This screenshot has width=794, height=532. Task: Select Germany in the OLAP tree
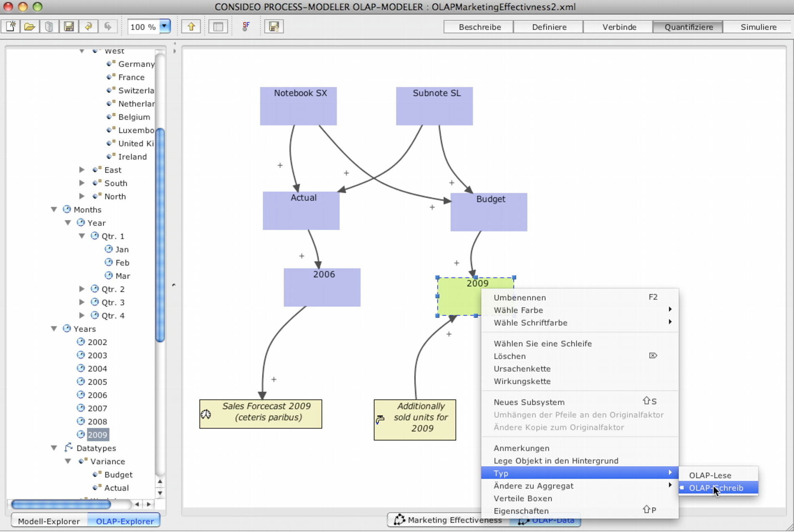pyautogui.click(x=137, y=64)
